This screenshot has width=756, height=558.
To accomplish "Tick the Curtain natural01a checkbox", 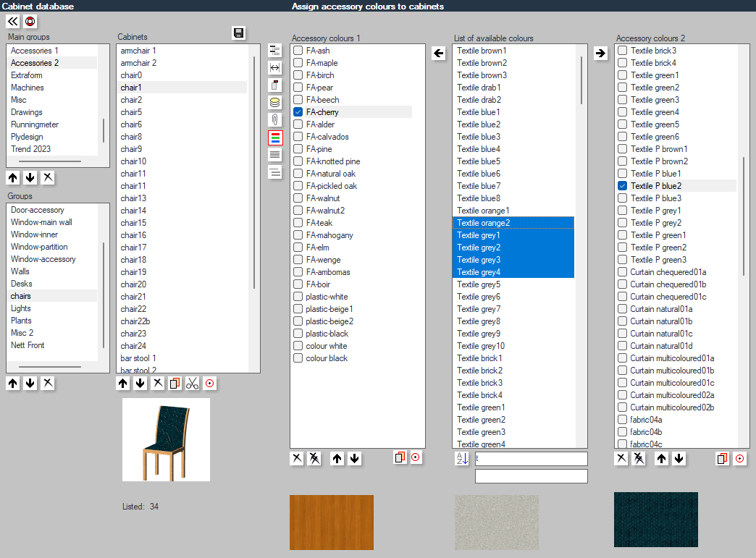I will click(623, 309).
